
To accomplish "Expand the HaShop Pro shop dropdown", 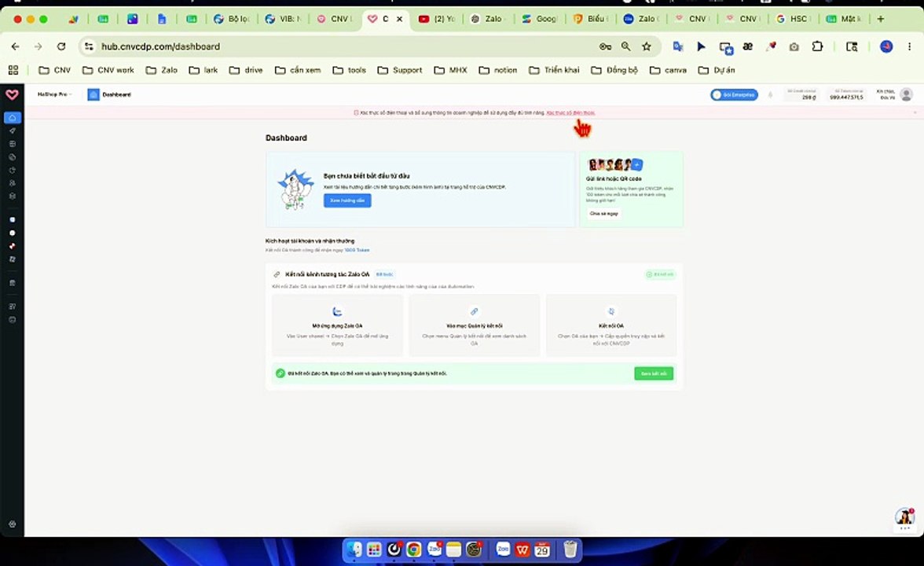I will pyautogui.click(x=54, y=94).
